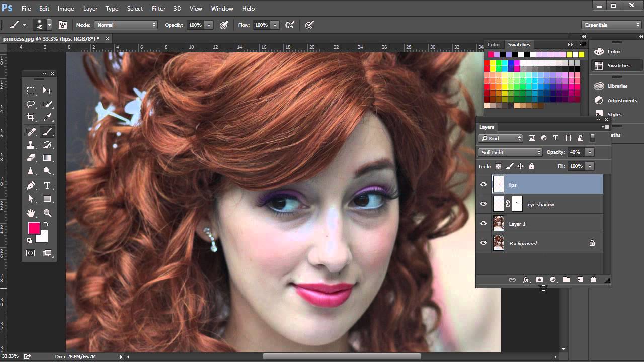Open the Flow slider arrow
This screenshot has width=644, height=362.
click(275, 25)
